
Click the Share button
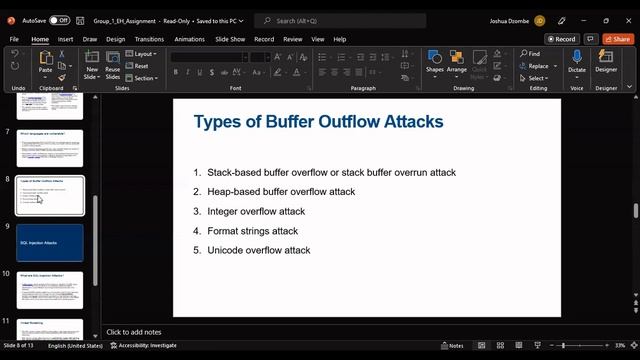(618, 39)
